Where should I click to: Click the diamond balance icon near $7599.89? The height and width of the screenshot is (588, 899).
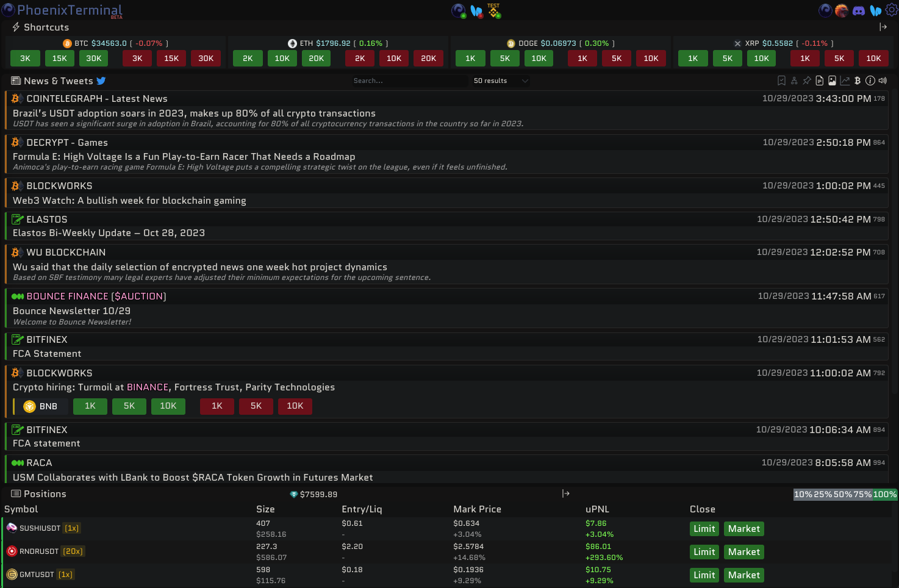(x=293, y=495)
